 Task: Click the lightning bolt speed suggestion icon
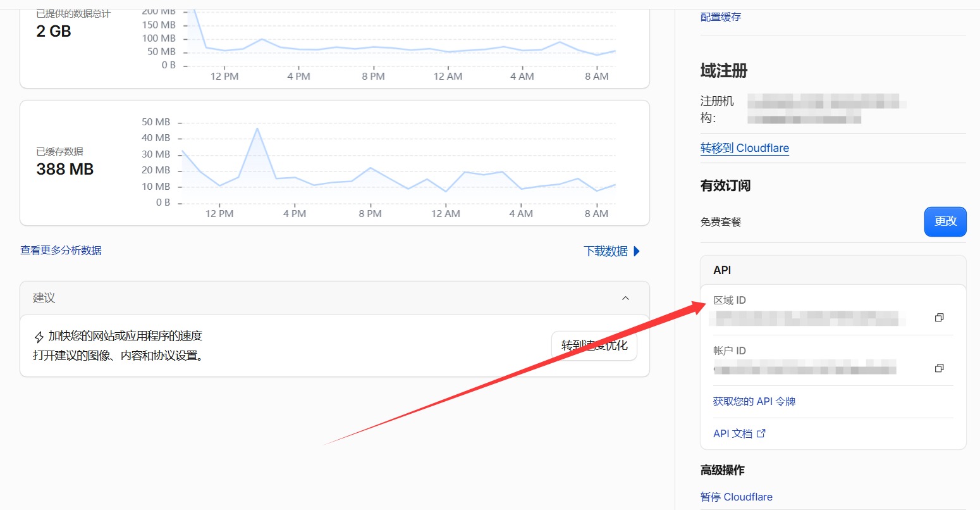click(39, 337)
